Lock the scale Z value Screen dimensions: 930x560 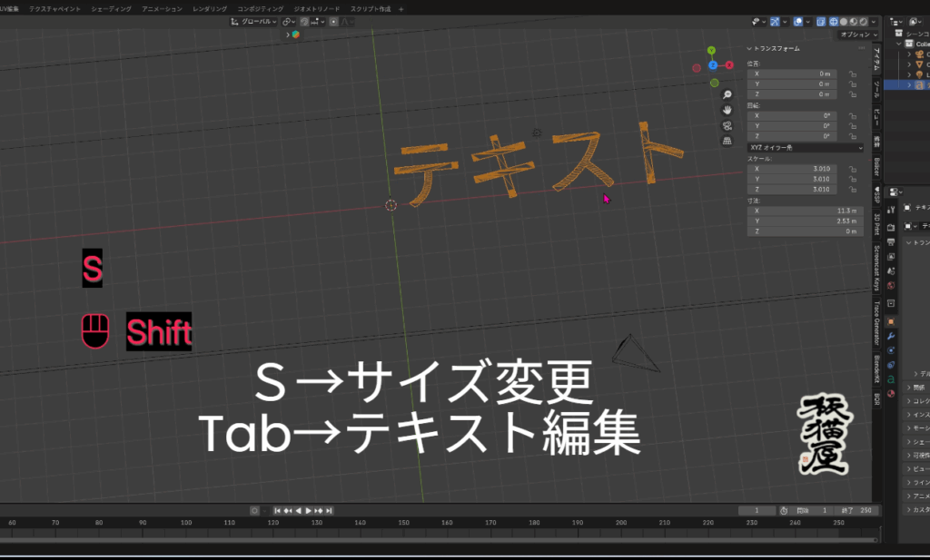[853, 190]
